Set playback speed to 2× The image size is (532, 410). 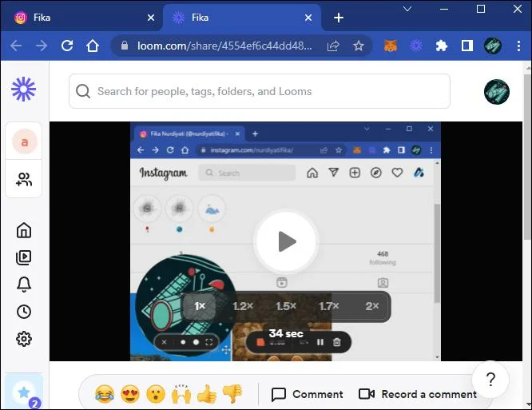click(372, 306)
